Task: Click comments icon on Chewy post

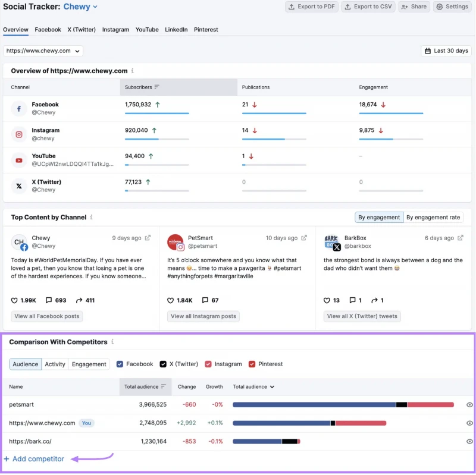Action: pos(49,300)
